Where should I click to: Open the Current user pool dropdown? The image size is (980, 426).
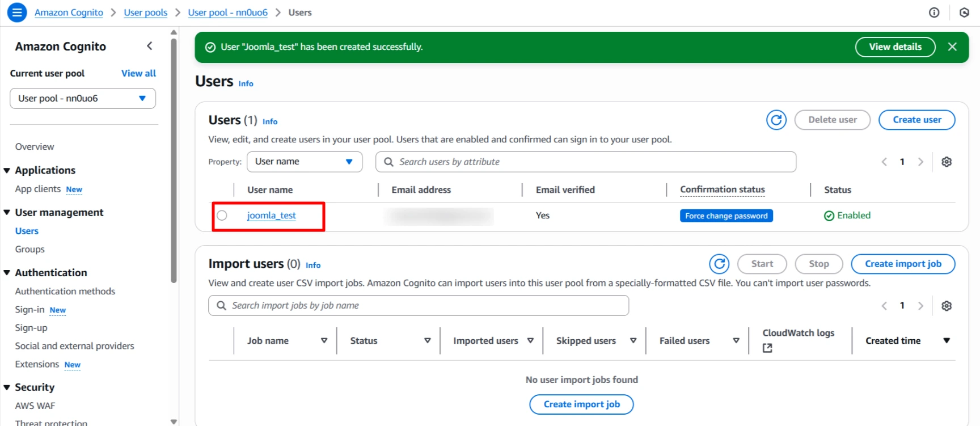pos(83,98)
